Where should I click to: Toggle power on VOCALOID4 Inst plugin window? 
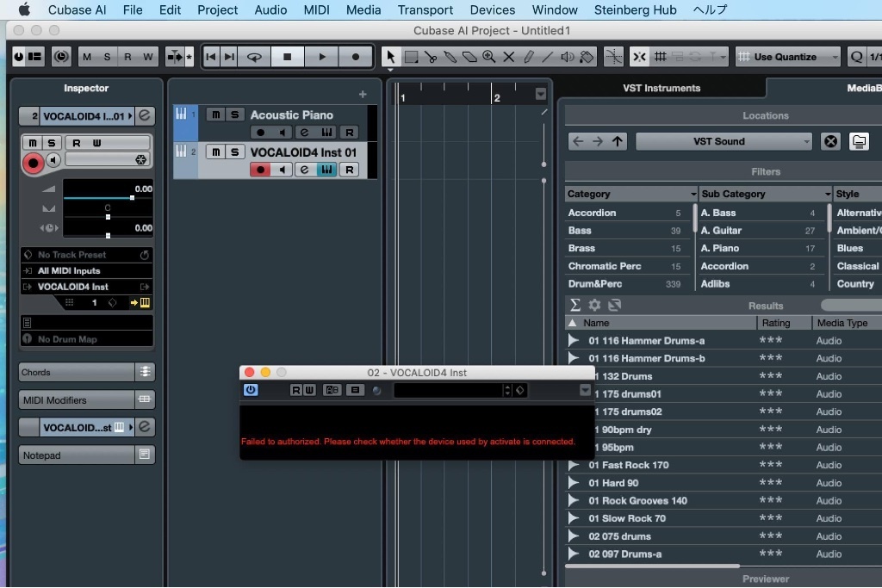251,390
